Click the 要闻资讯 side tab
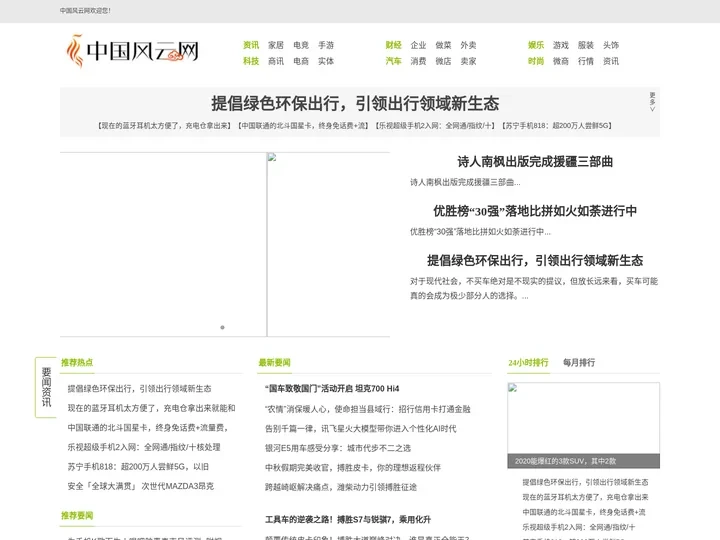 coord(46,387)
